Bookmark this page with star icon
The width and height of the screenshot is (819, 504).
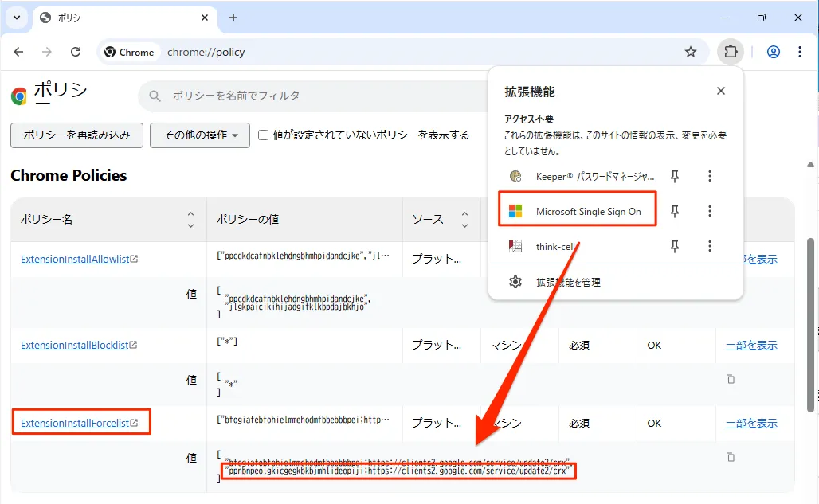(691, 52)
